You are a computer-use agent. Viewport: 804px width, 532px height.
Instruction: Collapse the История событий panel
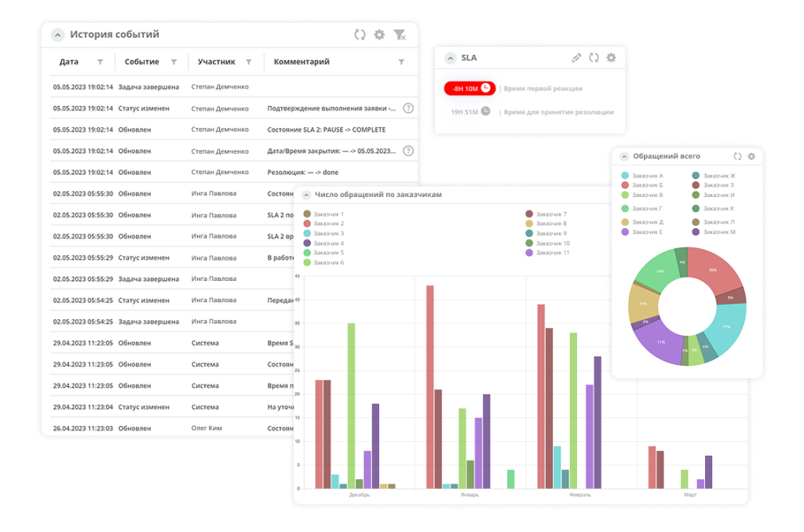[57, 35]
